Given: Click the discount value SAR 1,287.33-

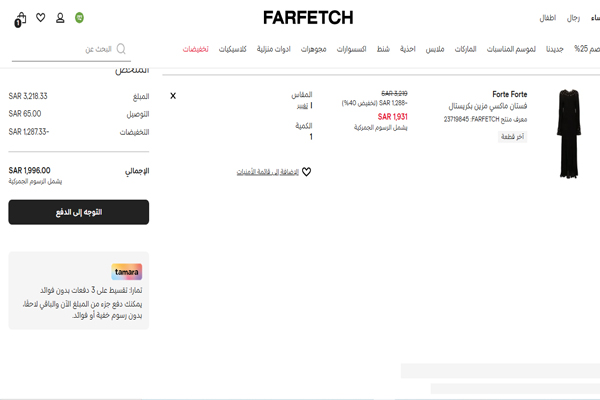Looking at the screenshot, I should click(x=29, y=132).
